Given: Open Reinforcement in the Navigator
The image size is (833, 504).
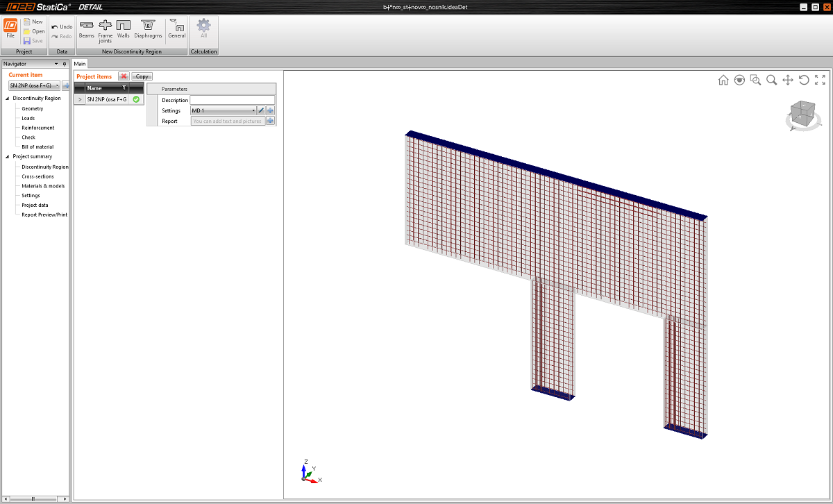Looking at the screenshot, I should pyautogui.click(x=37, y=128).
